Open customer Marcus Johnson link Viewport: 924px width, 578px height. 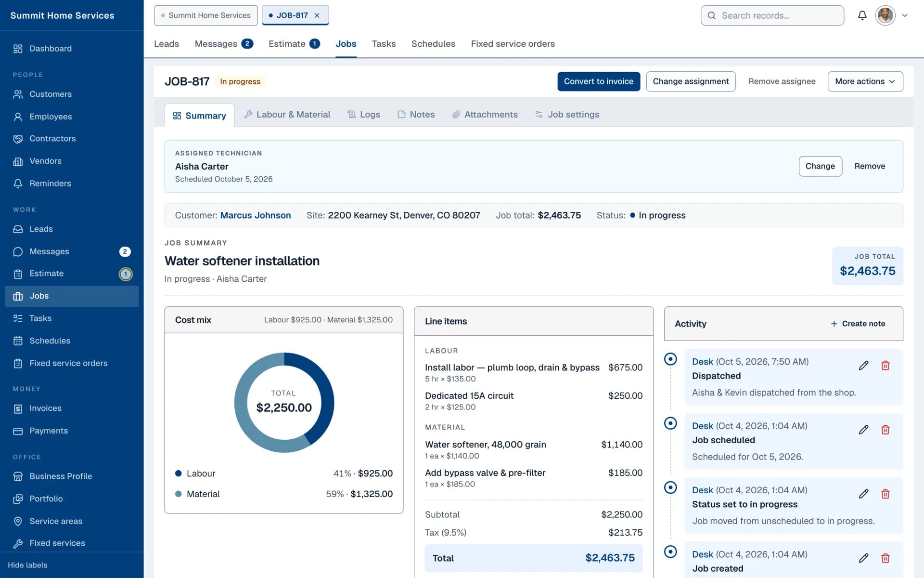(256, 215)
